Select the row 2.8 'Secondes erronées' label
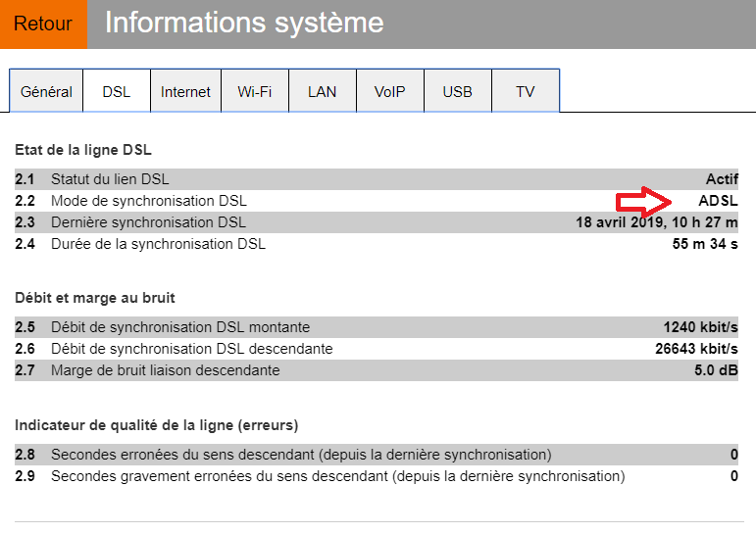Viewport: 756px width, 534px height. [301, 455]
